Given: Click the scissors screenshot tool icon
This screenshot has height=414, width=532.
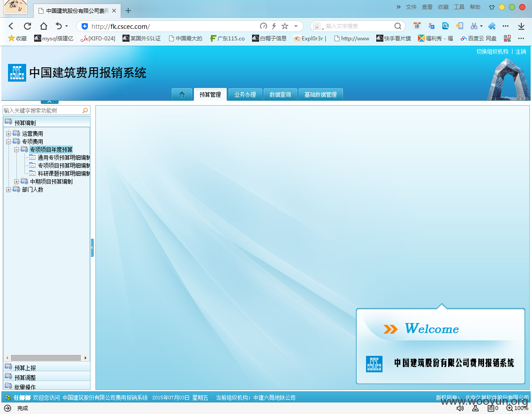Looking at the screenshot, I should click(x=474, y=26).
